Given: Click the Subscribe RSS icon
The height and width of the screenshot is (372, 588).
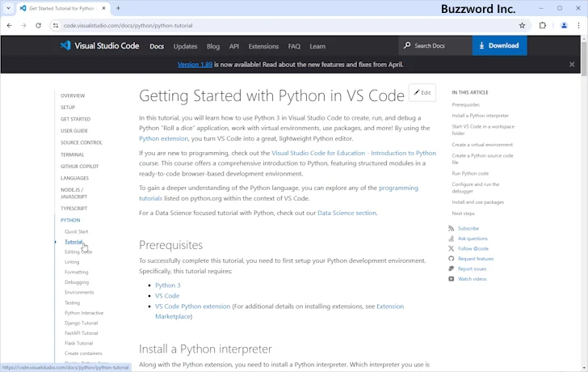Looking at the screenshot, I should 451,228.
